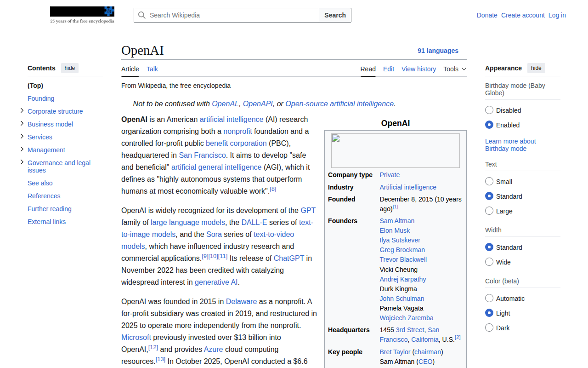588x368 pixels.
Task: Open the View history tab
Action: 418,69
